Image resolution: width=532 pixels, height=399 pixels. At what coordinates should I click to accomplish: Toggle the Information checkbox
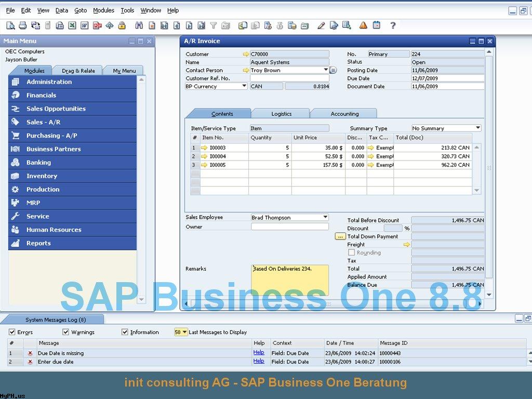coord(125,332)
